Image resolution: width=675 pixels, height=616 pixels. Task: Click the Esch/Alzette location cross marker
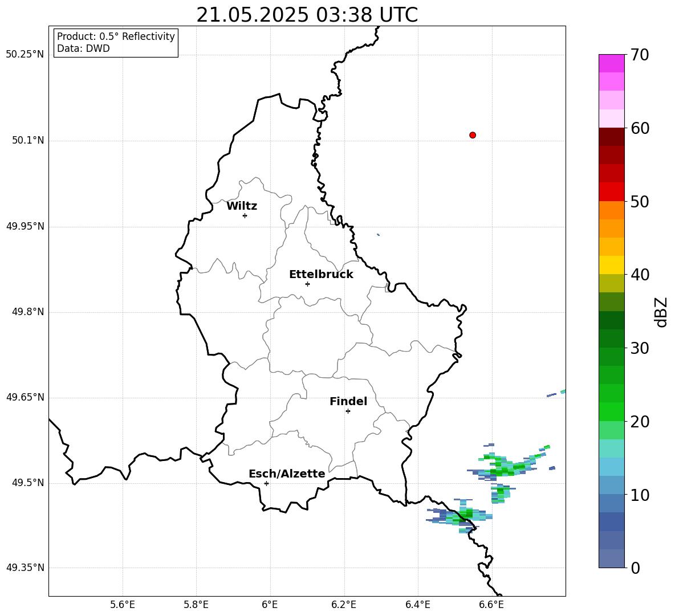tap(266, 483)
